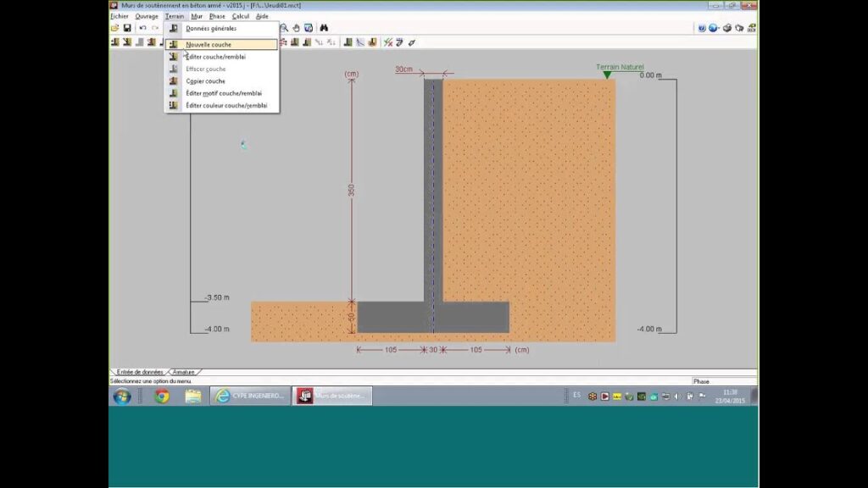Viewport: 868px width, 488px height.
Task: Choose Copier couche in the menu
Action: (205, 81)
